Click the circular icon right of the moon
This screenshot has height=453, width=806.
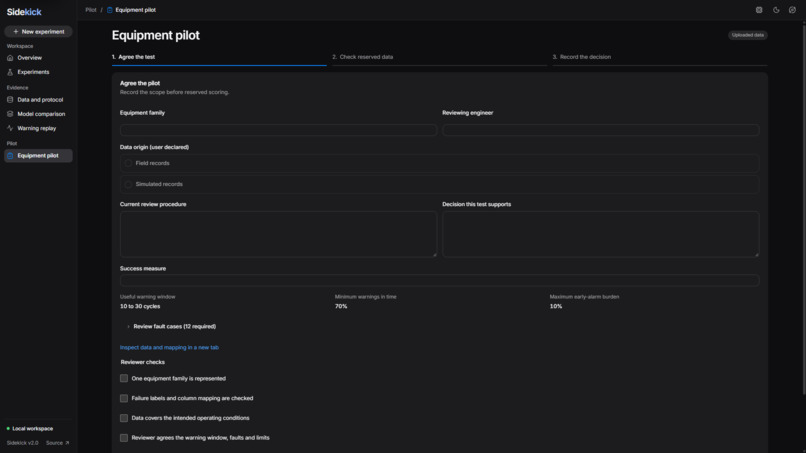click(x=792, y=10)
